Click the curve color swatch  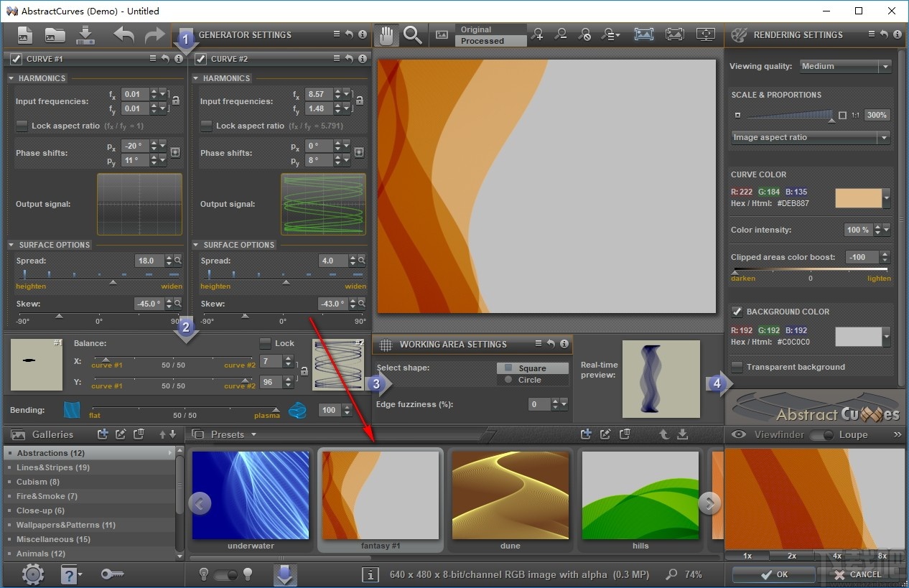[858, 198]
